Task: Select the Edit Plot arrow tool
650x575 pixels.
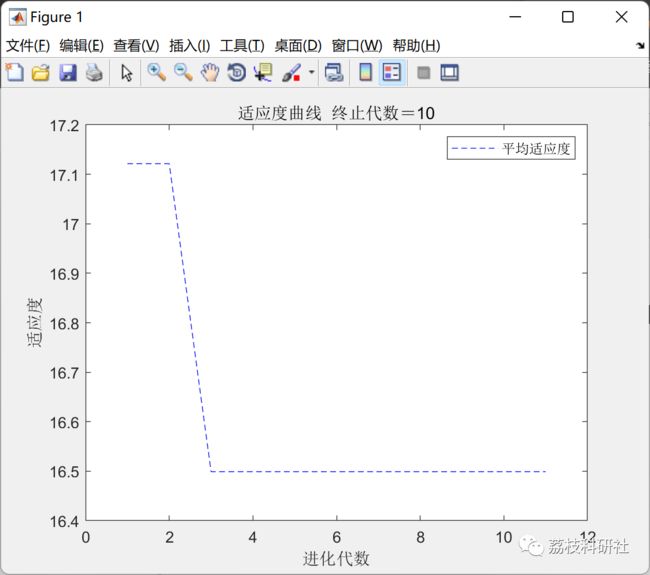Action: pos(126,73)
